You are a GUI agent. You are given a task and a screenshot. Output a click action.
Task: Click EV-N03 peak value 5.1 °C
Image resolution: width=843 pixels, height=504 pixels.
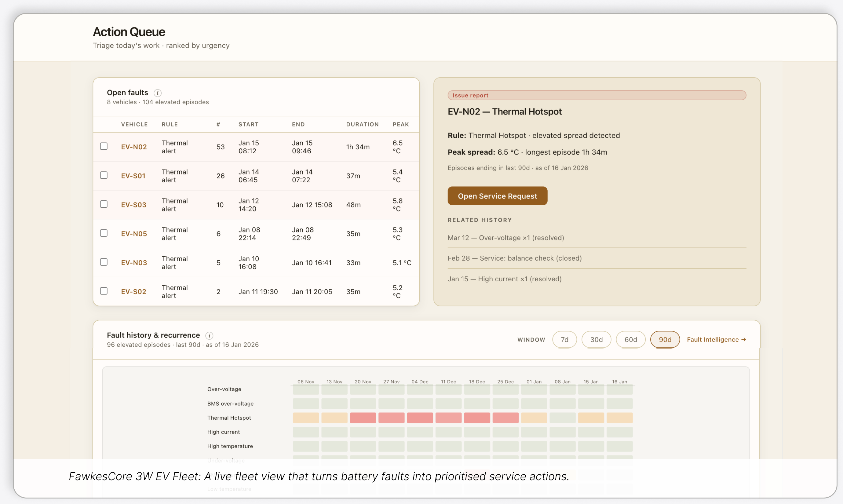402,262
